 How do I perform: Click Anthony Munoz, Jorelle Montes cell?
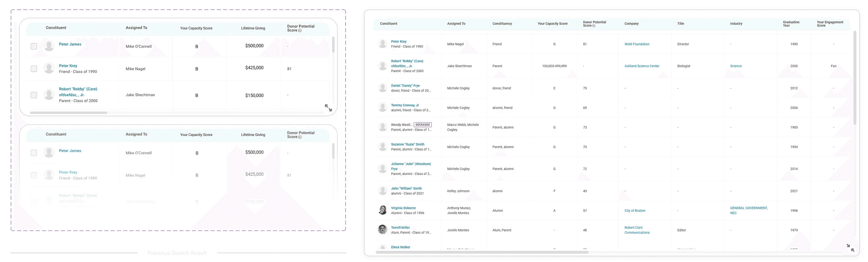[459, 211]
